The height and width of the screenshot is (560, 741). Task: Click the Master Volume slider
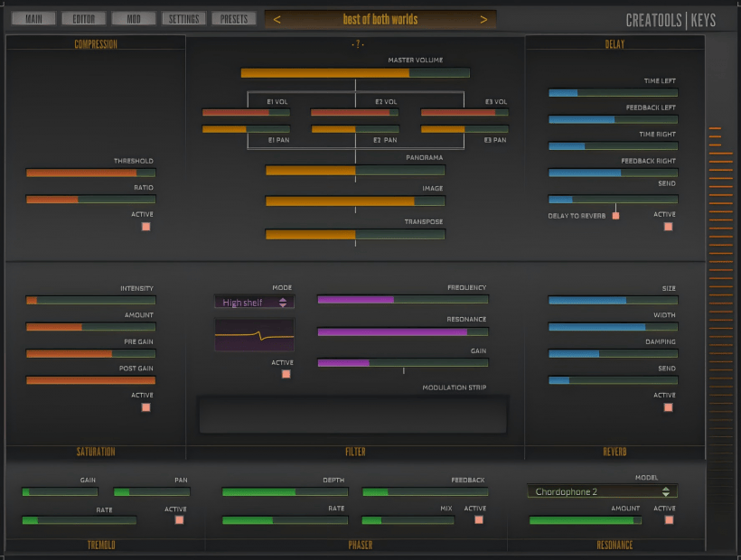pyautogui.click(x=355, y=73)
